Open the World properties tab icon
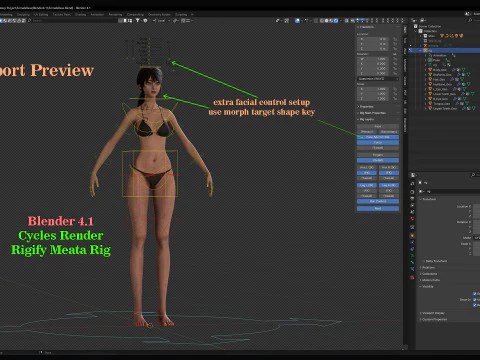480x360 pixels. tap(412, 219)
